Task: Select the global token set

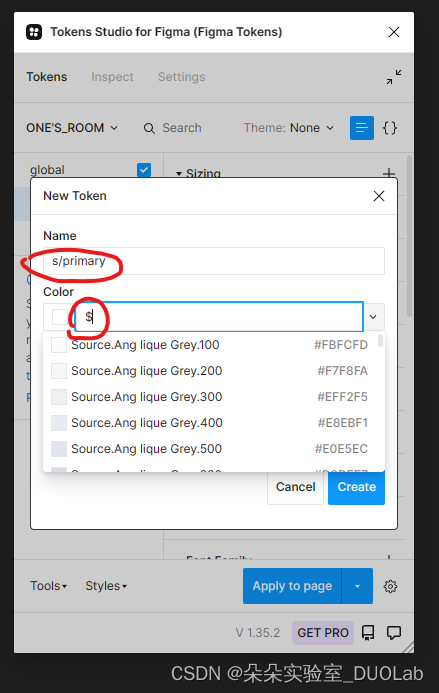Action: tap(47, 170)
